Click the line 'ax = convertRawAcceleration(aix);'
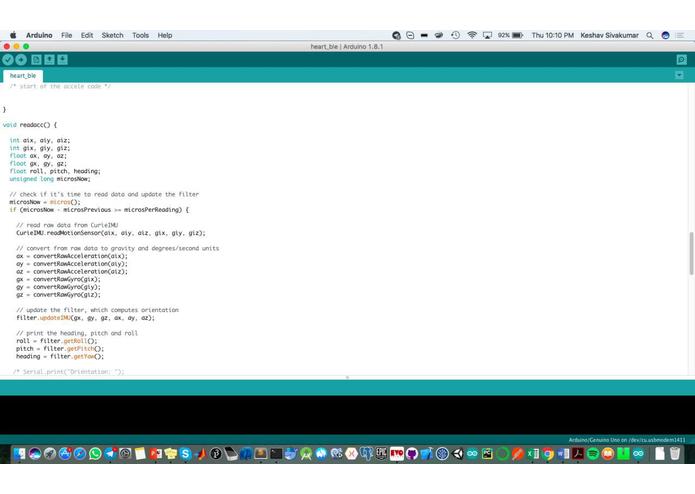This screenshot has height=494, width=695. coord(72,256)
